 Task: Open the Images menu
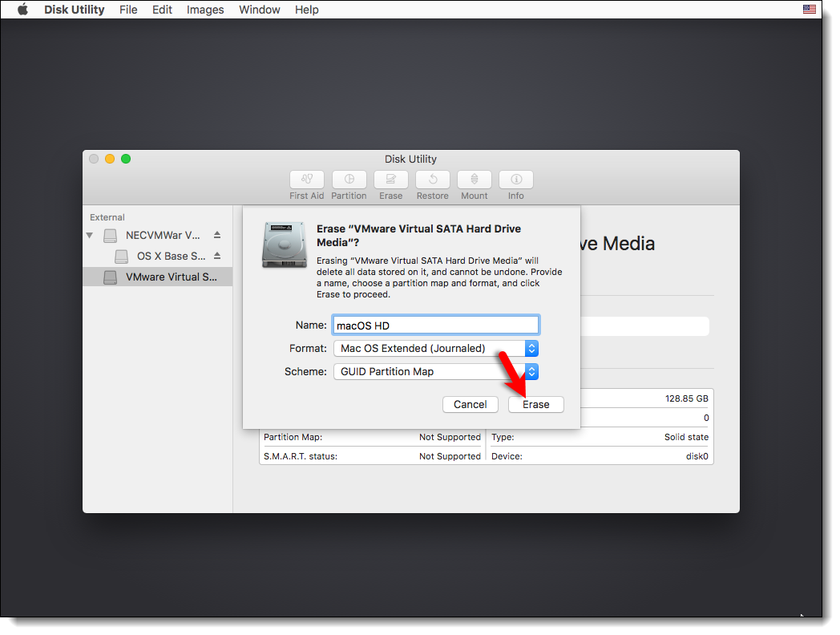pos(205,10)
